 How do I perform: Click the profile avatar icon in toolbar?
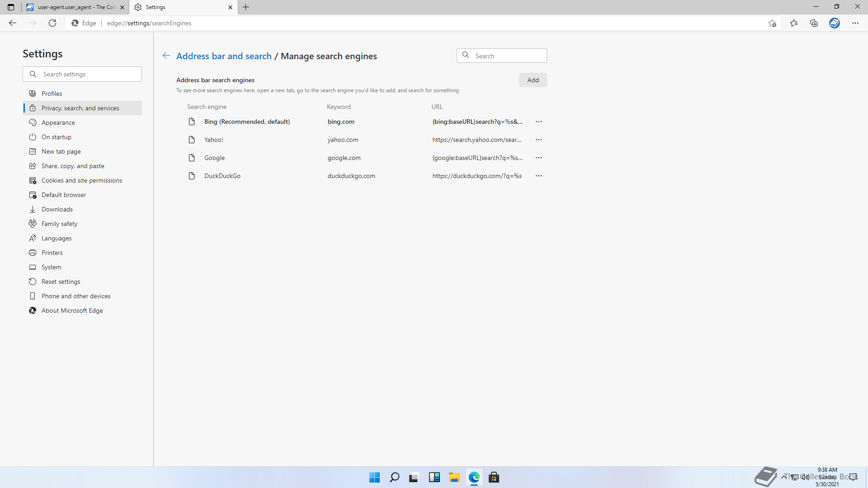coord(835,23)
